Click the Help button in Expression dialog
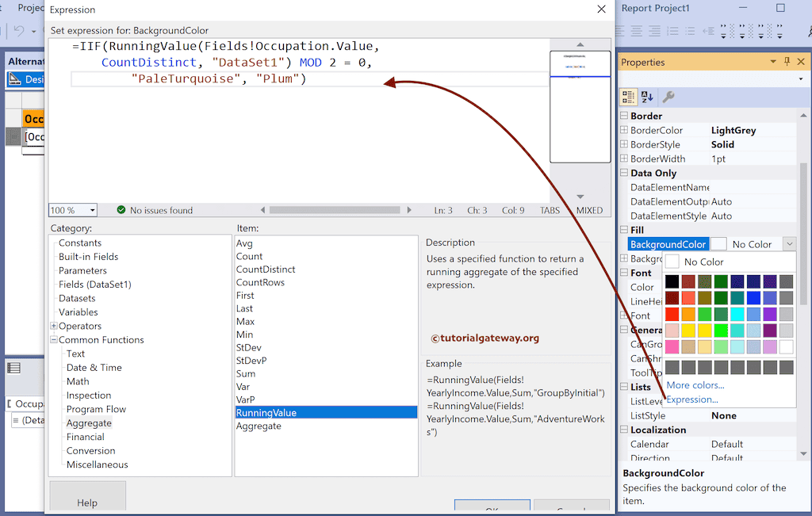The width and height of the screenshot is (812, 516). tap(87, 503)
